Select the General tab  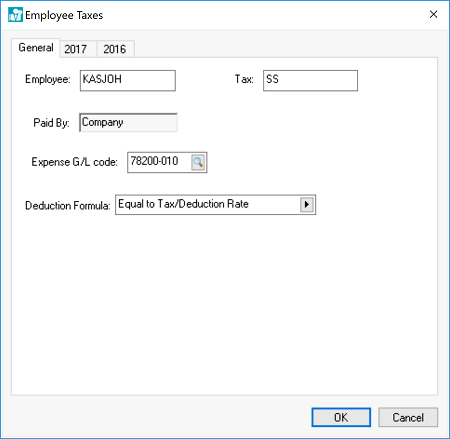point(36,48)
